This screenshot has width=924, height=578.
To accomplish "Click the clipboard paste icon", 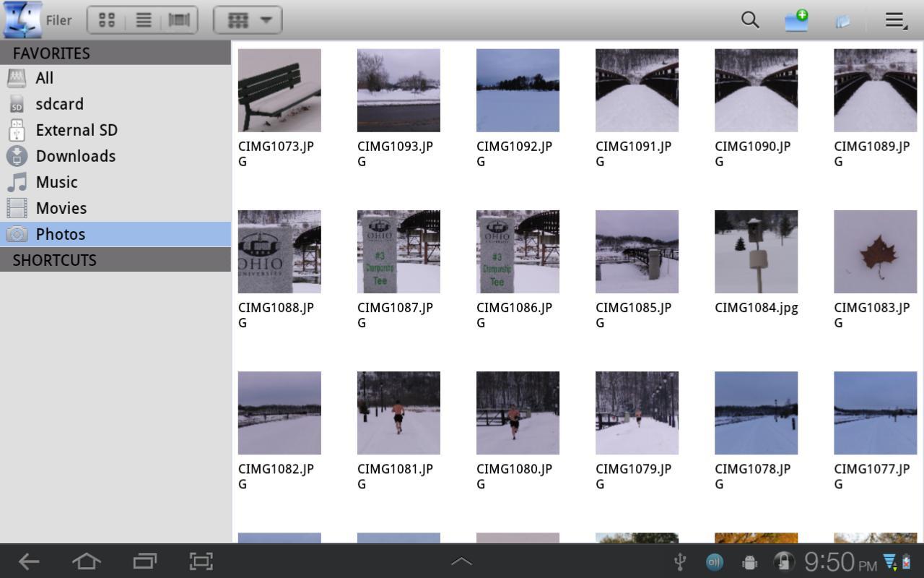I will coord(843,20).
